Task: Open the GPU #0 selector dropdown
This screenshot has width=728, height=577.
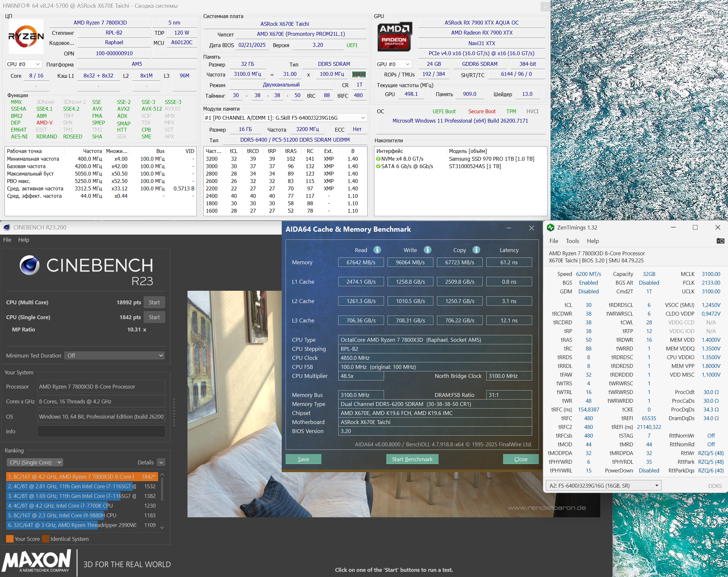Action: (393, 64)
